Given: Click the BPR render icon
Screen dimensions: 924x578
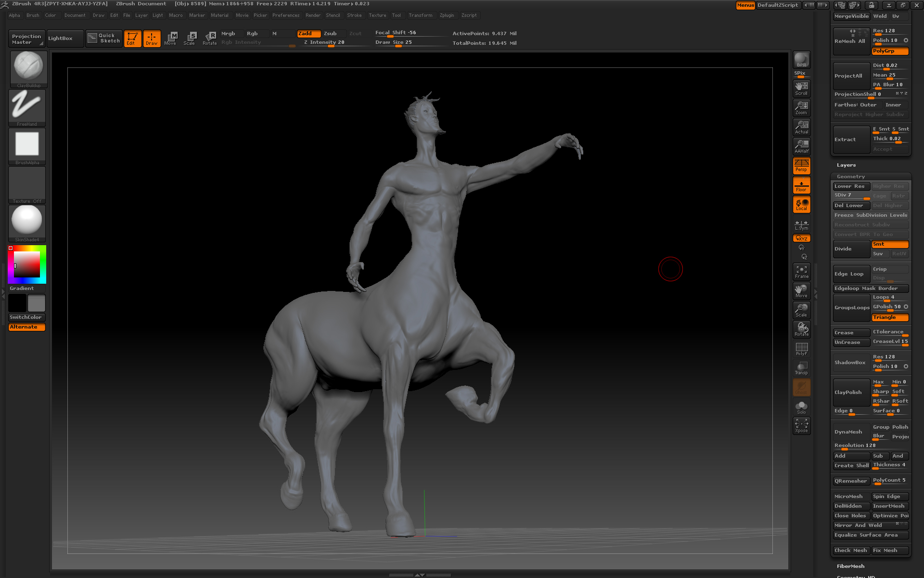Looking at the screenshot, I should click(x=801, y=60).
